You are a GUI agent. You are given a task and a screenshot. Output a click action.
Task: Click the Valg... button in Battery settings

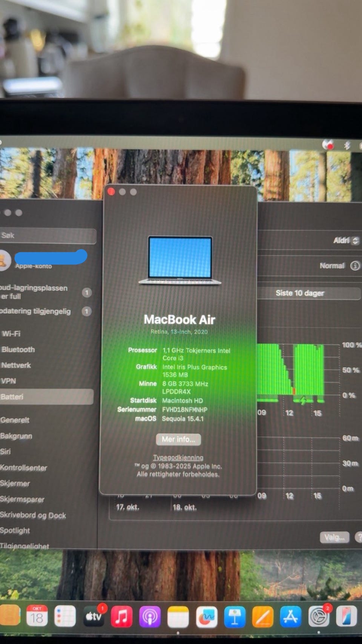click(x=334, y=537)
